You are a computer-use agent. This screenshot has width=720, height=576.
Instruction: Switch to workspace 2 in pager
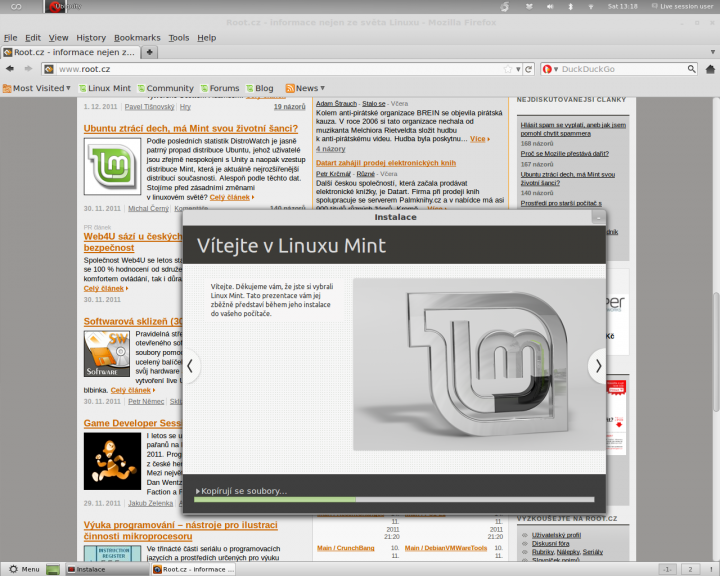click(x=690, y=570)
